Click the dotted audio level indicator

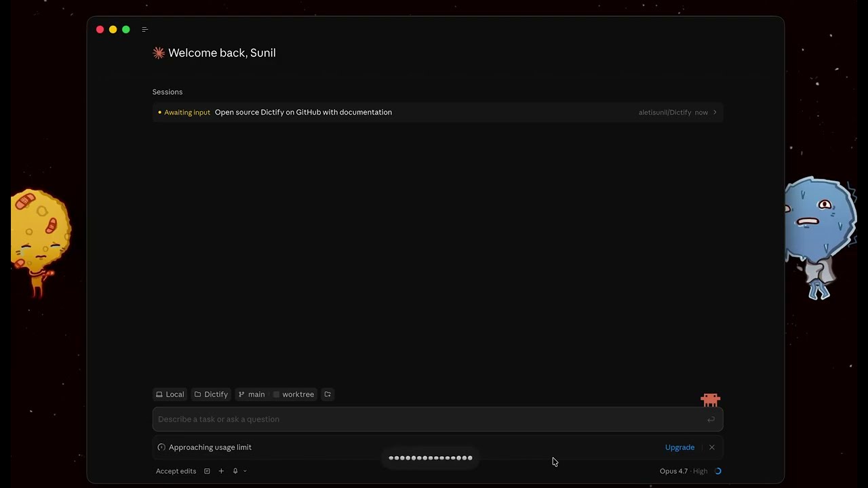tap(431, 458)
